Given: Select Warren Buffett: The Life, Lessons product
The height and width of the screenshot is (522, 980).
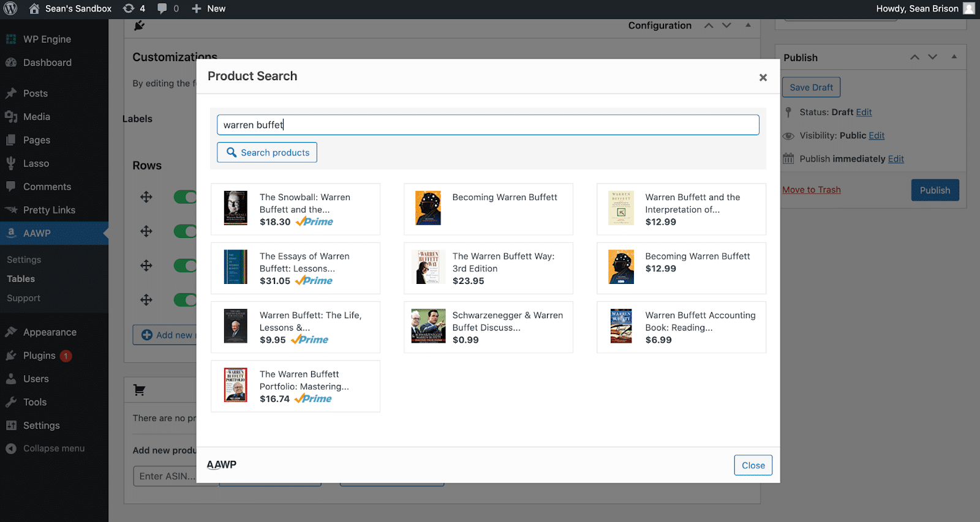Looking at the screenshot, I should pos(295,327).
